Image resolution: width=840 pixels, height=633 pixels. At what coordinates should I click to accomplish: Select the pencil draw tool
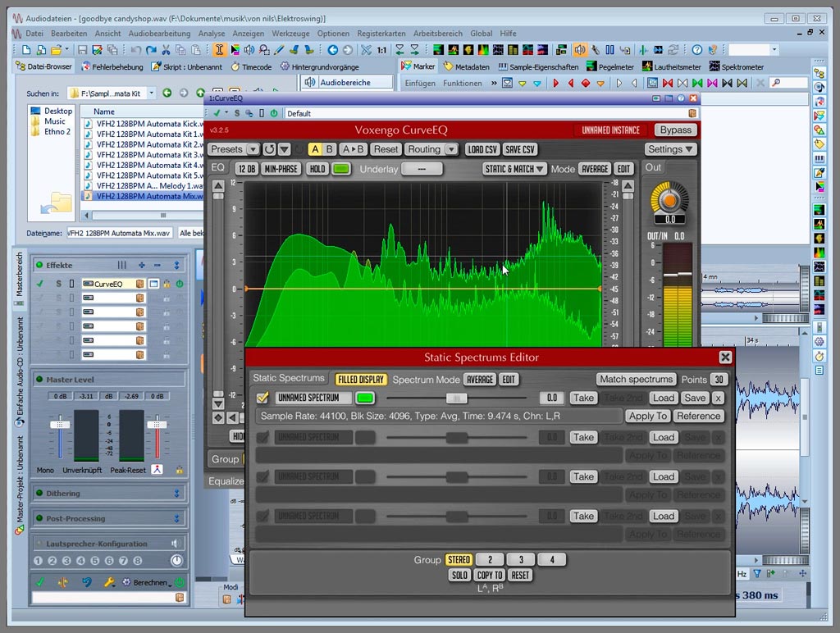click(x=279, y=50)
